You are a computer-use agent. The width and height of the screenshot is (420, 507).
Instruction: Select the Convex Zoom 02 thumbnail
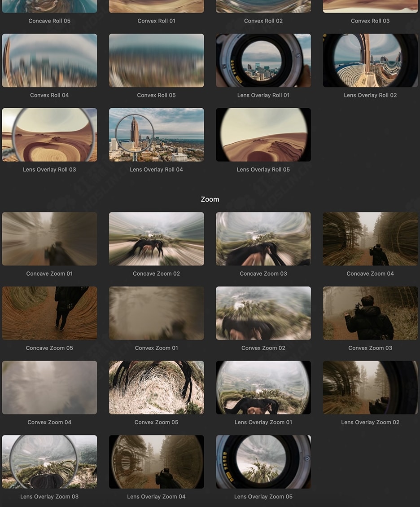263,313
